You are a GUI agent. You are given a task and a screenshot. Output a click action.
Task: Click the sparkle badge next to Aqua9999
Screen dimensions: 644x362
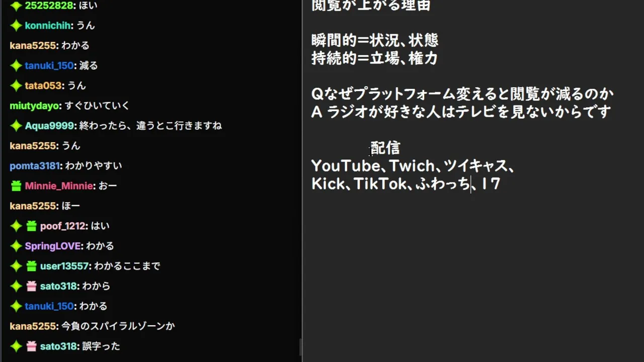pos(16,126)
